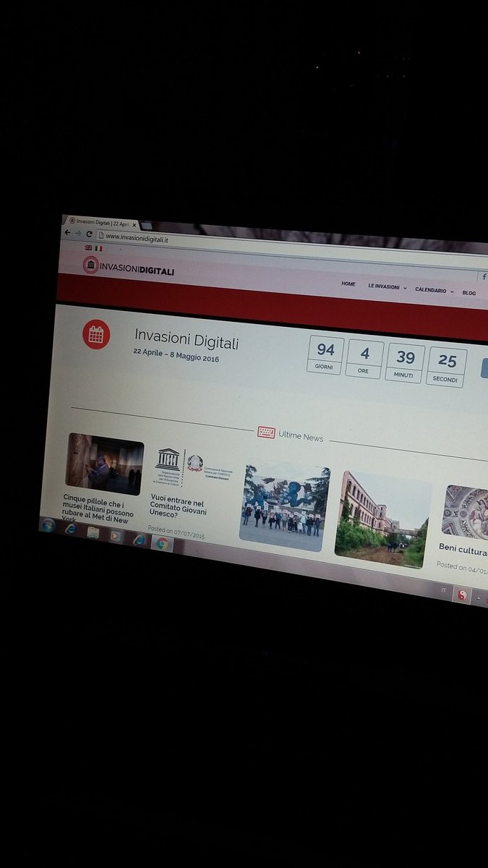
Task: Expand the LE INVASIONI dropdown menu
Action: (x=388, y=287)
